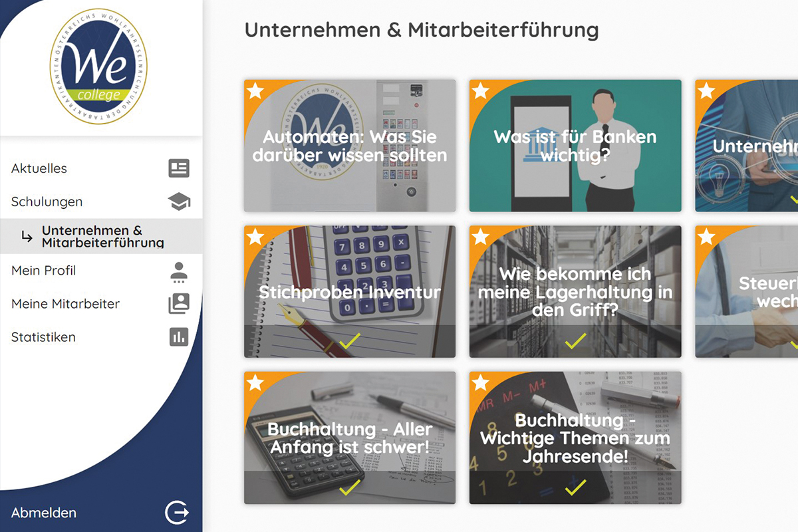Click the Meine Mitarbeiter contacts icon
The image size is (798, 532).
tap(179, 304)
